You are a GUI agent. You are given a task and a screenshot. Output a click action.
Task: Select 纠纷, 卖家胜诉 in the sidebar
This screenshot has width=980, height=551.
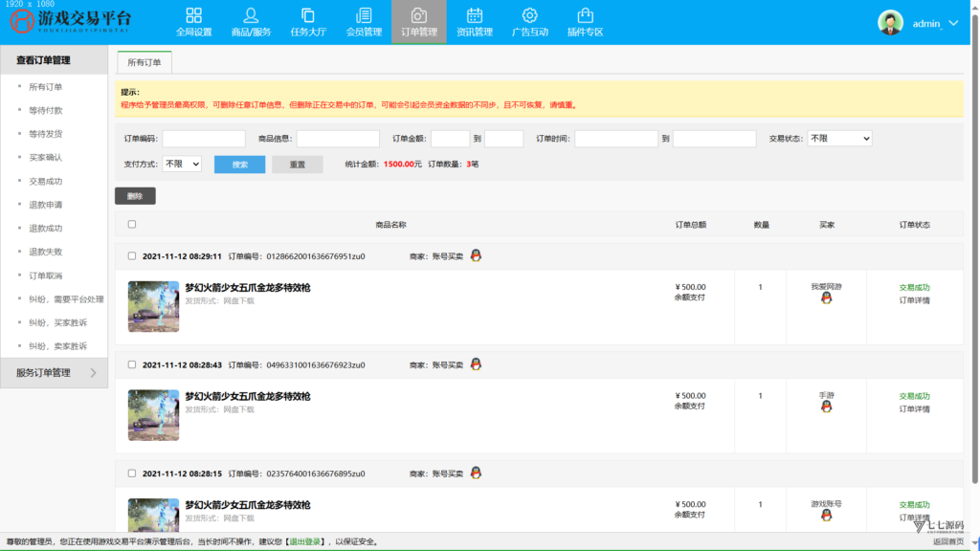(x=58, y=346)
